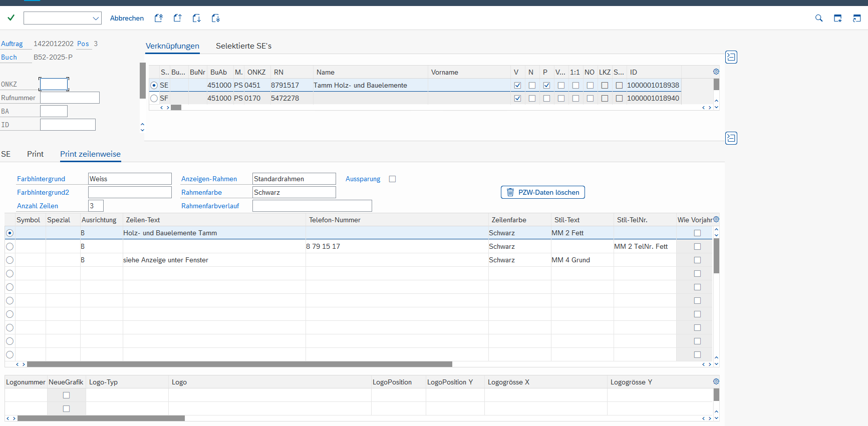868x426 pixels.
Task: Open the SE tab
Action: point(6,154)
